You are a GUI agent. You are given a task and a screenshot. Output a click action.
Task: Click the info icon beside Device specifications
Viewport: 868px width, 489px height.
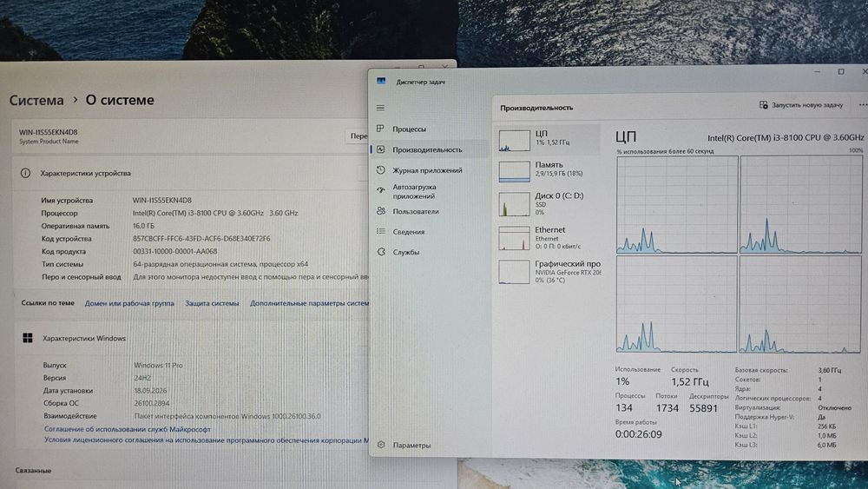pos(25,174)
